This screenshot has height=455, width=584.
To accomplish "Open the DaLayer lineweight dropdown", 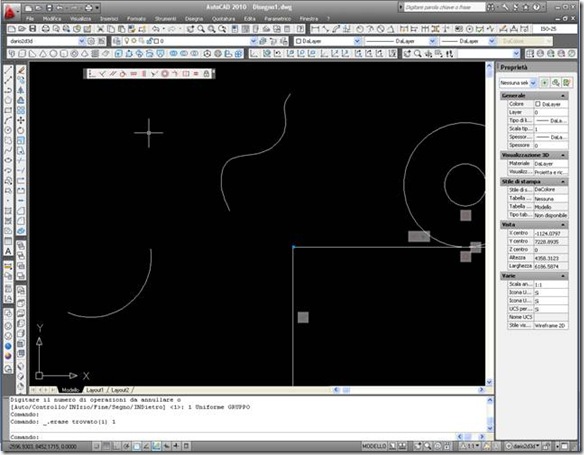I will click(x=491, y=41).
